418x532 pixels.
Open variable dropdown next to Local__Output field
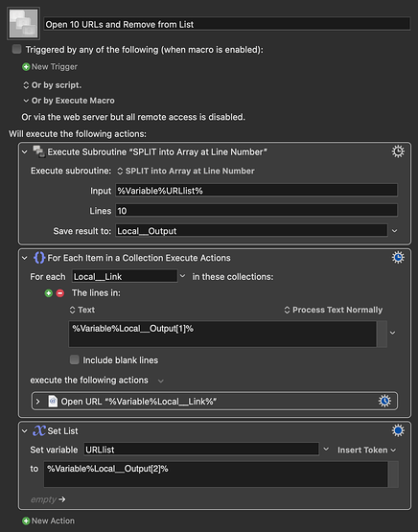click(x=394, y=231)
